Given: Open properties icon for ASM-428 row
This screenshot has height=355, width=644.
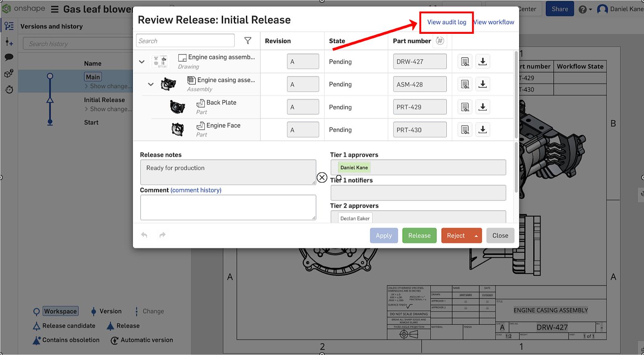Looking at the screenshot, I should click(465, 85).
